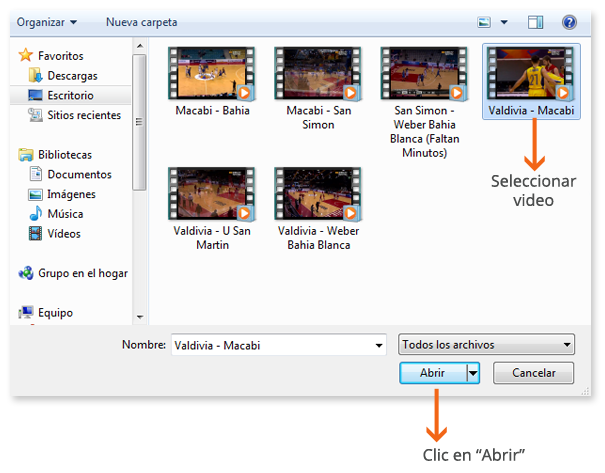Open the Documentos library icon

tap(35, 174)
